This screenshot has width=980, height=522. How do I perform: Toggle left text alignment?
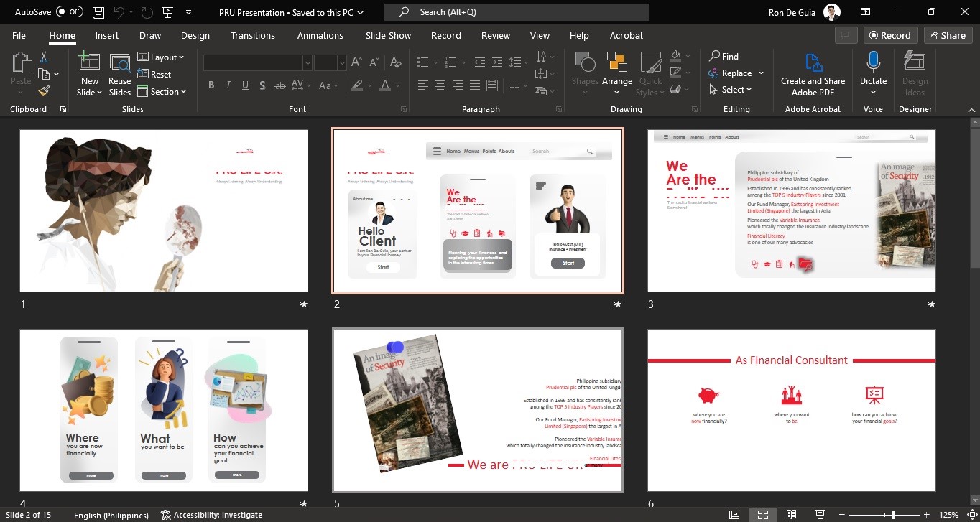point(422,85)
